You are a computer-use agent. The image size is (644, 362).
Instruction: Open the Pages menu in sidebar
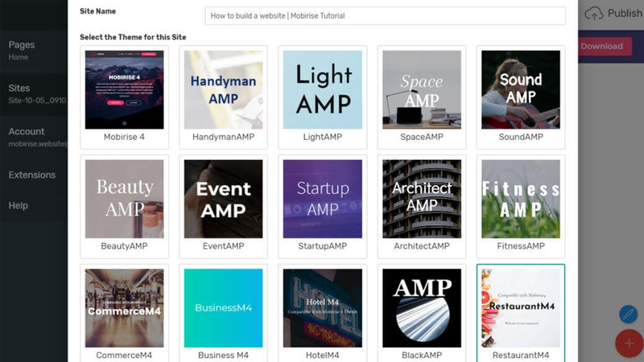point(22,45)
